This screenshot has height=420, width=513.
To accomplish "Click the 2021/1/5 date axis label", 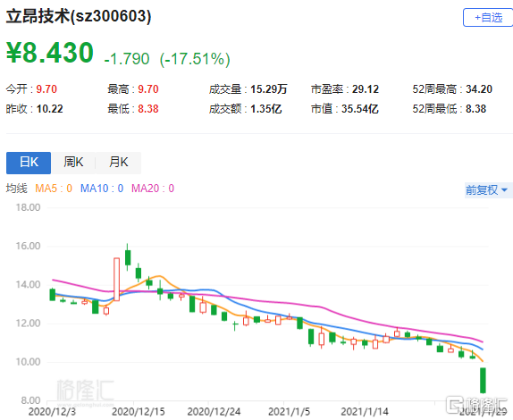I will [289, 411].
